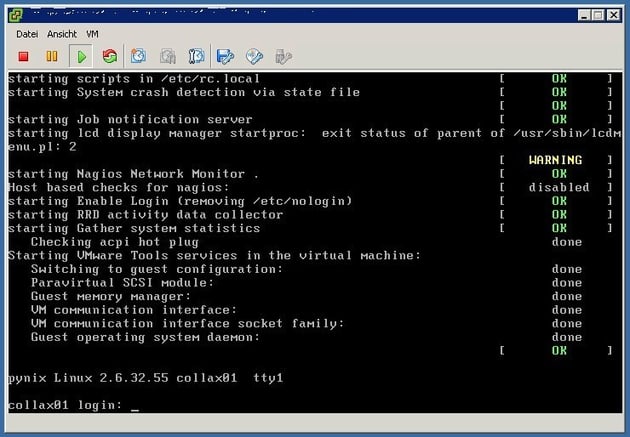Click 'starting RRD activity data collector' line
The width and height of the screenshot is (630, 437).
(145, 214)
